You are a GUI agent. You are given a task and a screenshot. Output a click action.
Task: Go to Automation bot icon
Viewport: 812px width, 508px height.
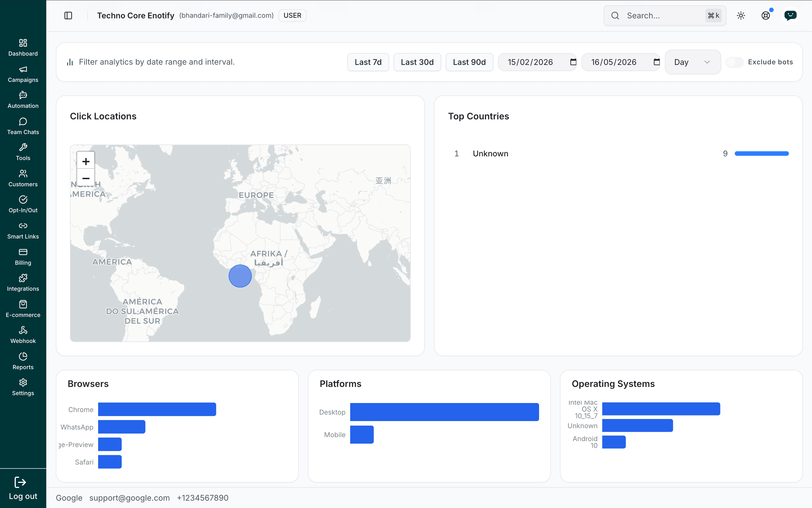tap(23, 95)
